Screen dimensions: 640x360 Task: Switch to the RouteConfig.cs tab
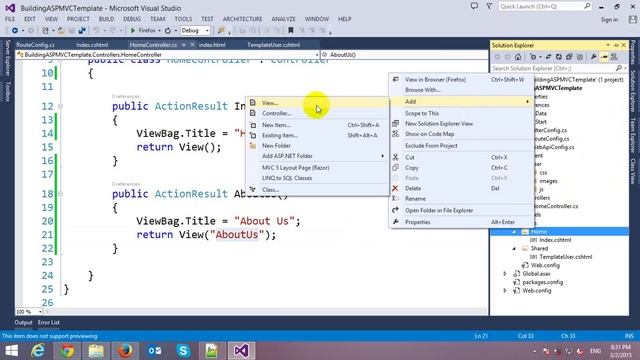(36, 45)
